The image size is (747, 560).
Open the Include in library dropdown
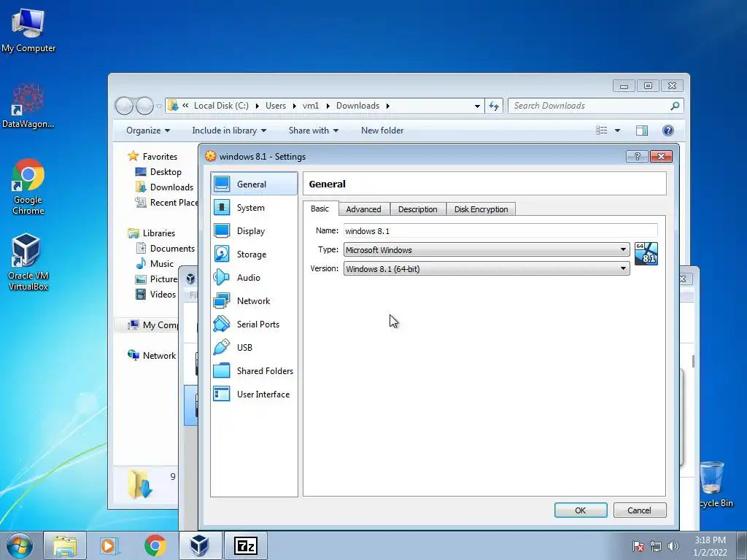[x=229, y=131]
